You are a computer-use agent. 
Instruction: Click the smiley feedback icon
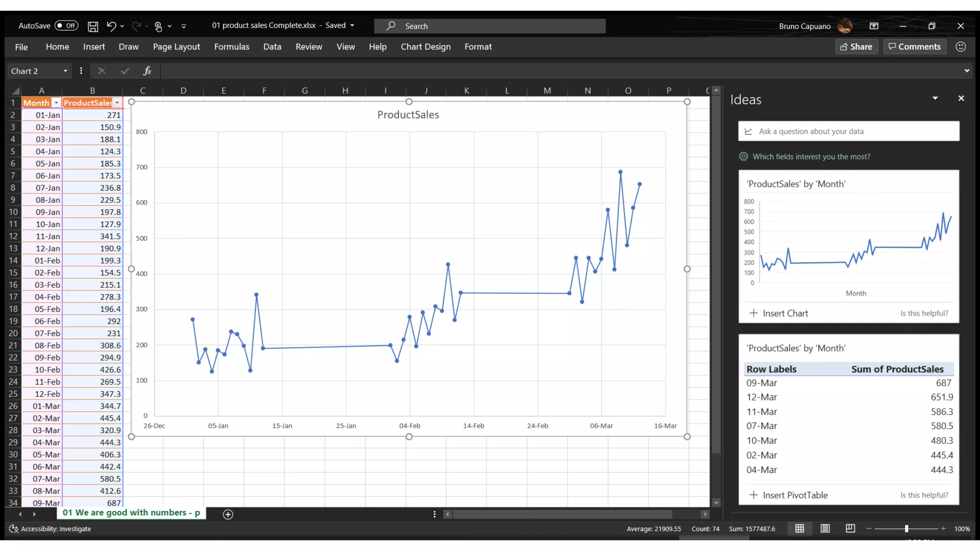tap(960, 47)
